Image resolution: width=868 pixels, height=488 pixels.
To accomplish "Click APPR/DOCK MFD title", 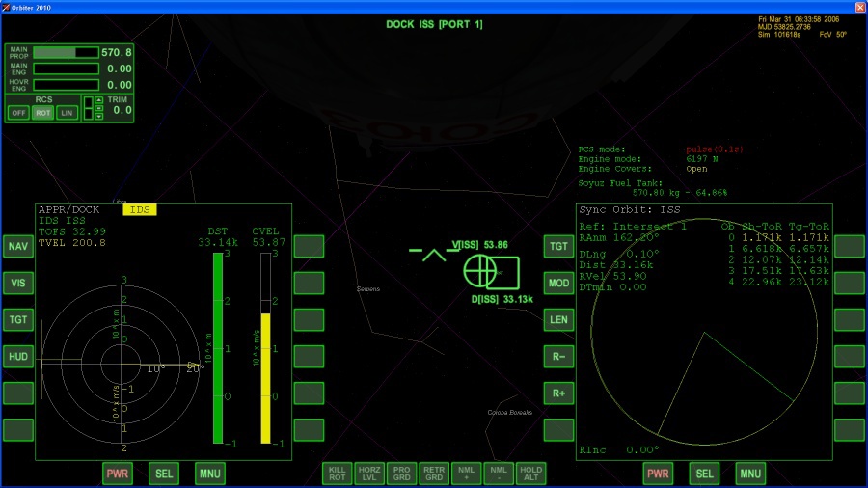I will [69, 209].
